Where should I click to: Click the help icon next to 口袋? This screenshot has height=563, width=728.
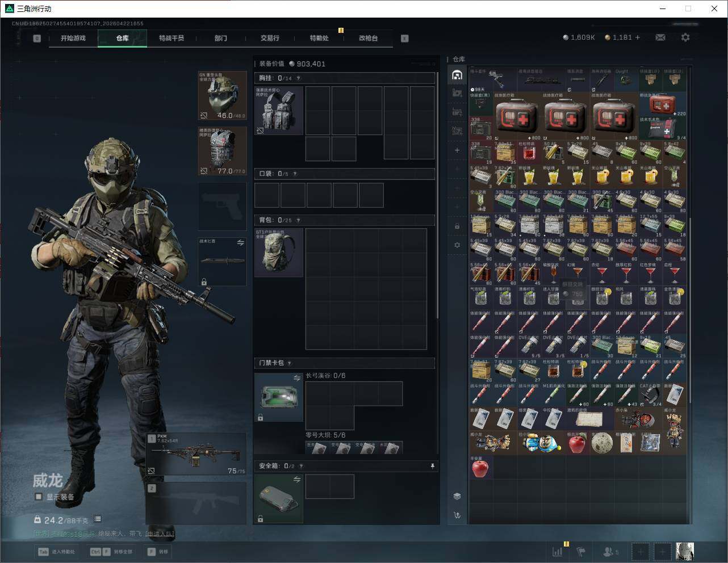(x=295, y=174)
